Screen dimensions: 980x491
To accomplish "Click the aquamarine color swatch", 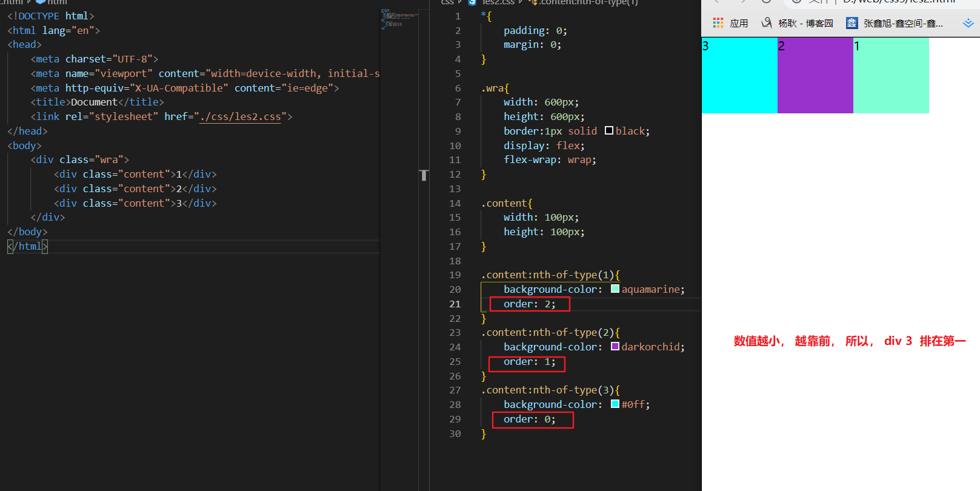I will [615, 289].
